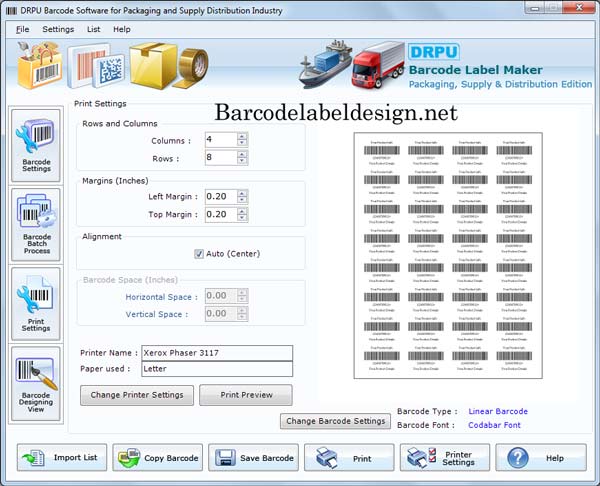Click the shopping bag barcode banner icon
The image size is (600, 486).
[39, 65]
